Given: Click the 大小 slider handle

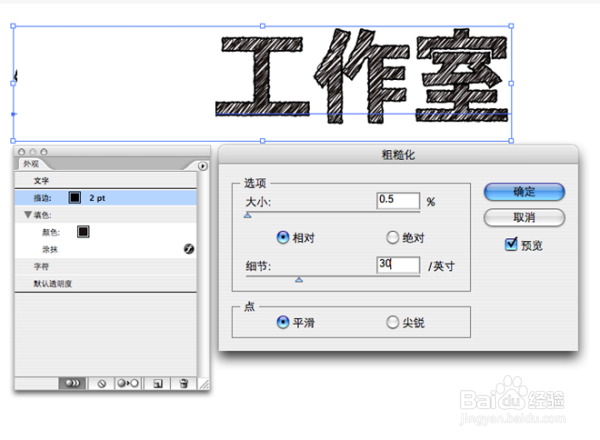Looking at the screenshot, I should pyautogui.click(x=248, y=215).
